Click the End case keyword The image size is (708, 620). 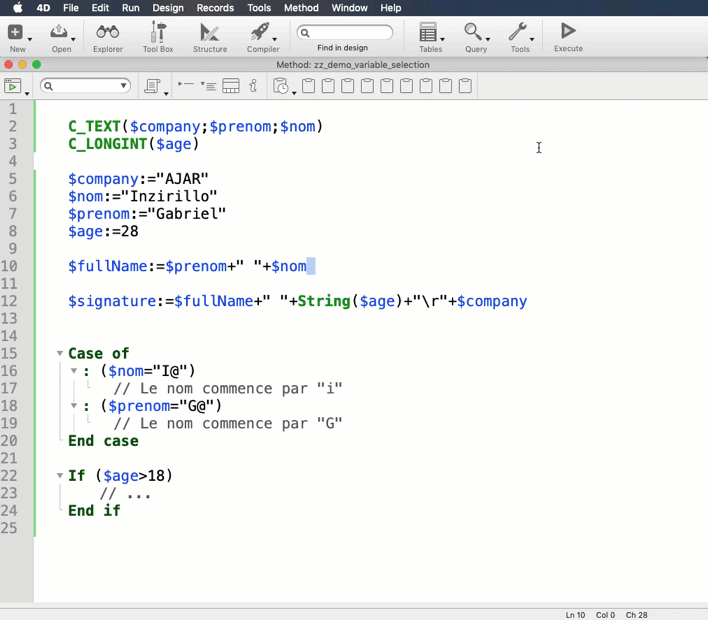pyautogui.click(x=103, y=441)
